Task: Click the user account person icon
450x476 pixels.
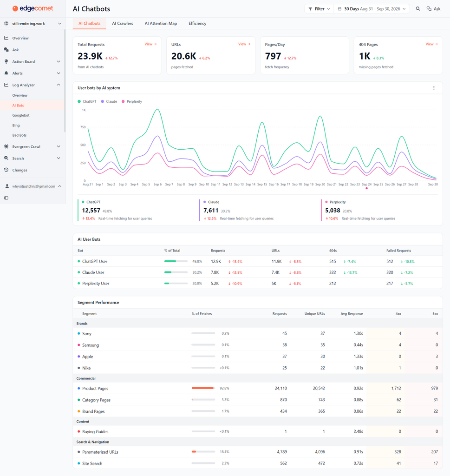Action: click(x=7, y=186)
